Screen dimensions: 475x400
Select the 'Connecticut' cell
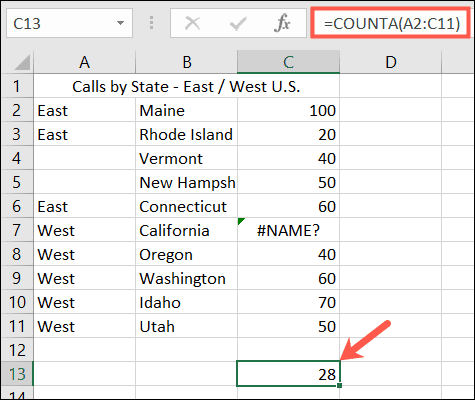pos(187,206)
